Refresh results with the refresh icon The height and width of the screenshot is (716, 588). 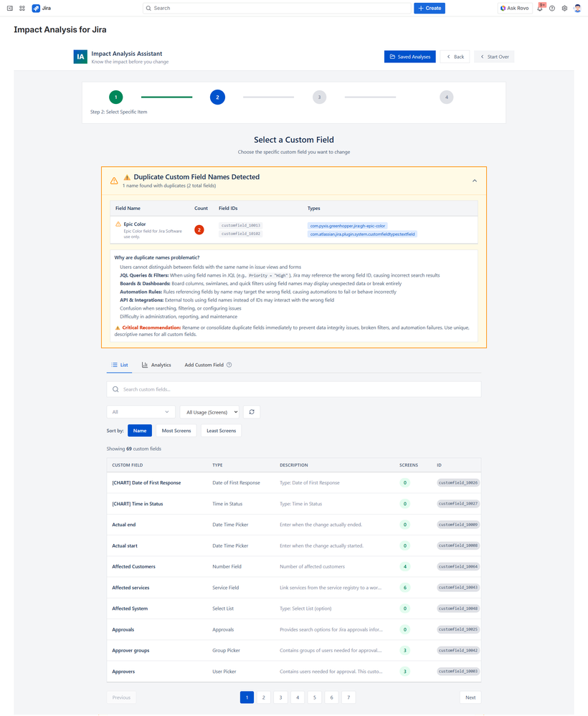251,412
